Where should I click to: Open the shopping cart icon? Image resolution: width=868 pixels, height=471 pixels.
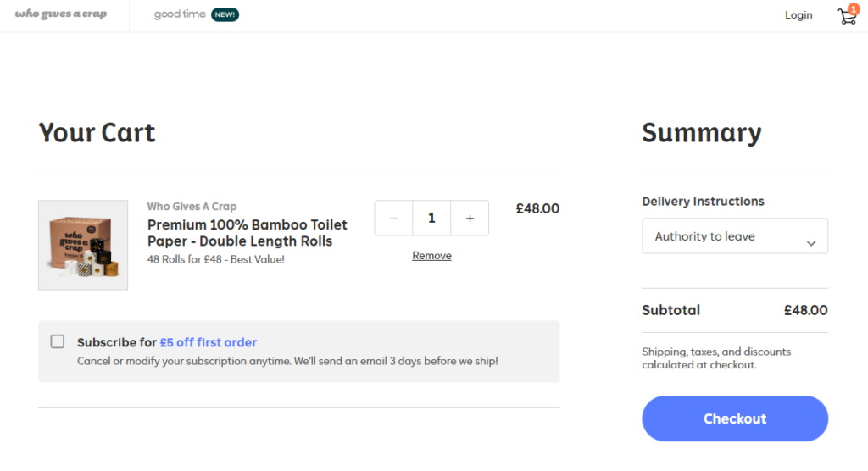845,17
